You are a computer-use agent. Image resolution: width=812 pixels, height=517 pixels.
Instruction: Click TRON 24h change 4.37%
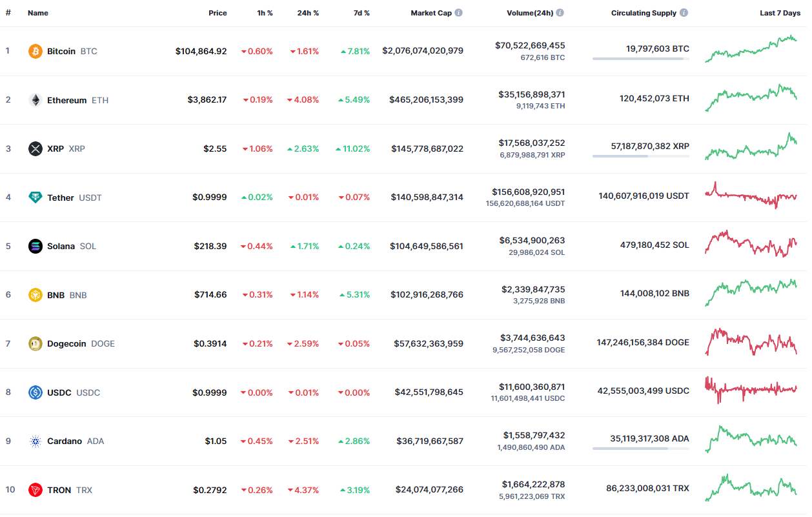click(x=303, y=490)
